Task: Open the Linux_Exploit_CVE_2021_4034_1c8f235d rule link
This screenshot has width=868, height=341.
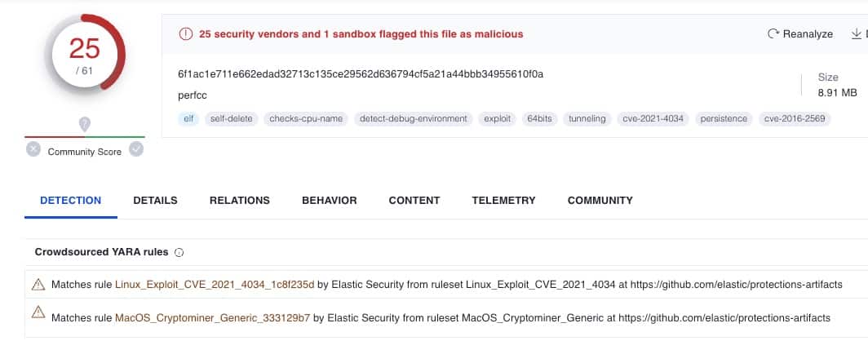Action: (x=213, y=285)
